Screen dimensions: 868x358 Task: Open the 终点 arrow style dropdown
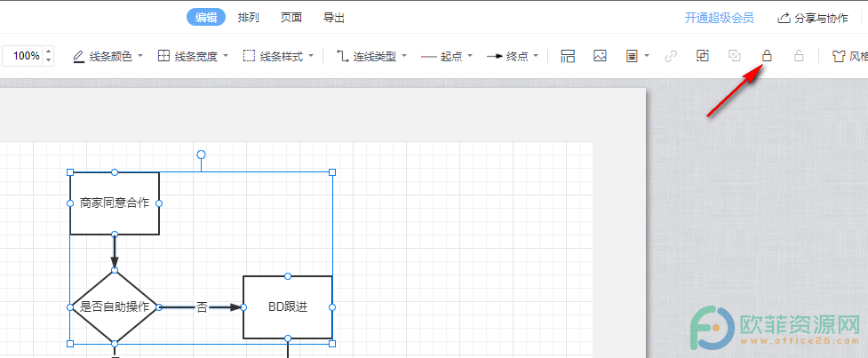click(513, 56)
